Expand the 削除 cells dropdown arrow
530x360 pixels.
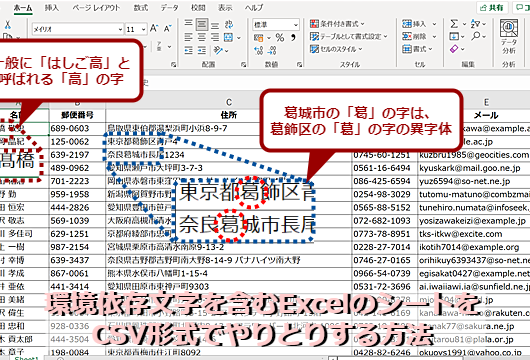434,37
